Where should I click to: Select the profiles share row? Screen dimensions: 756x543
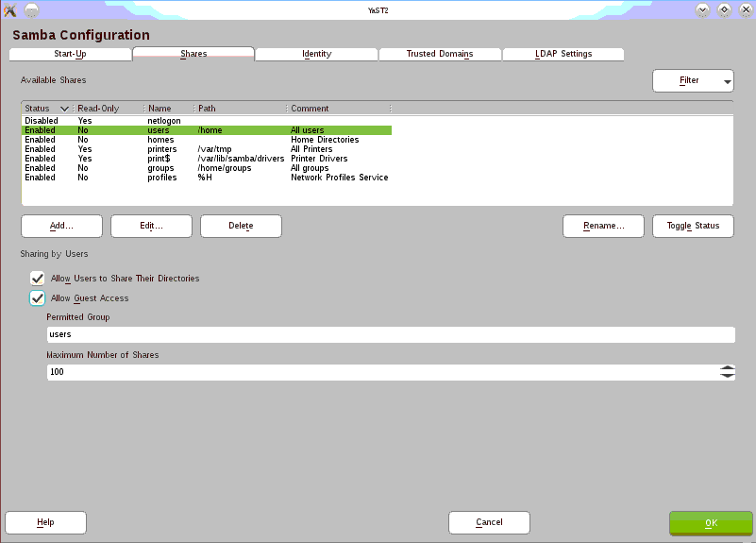[x=207, y=178]
